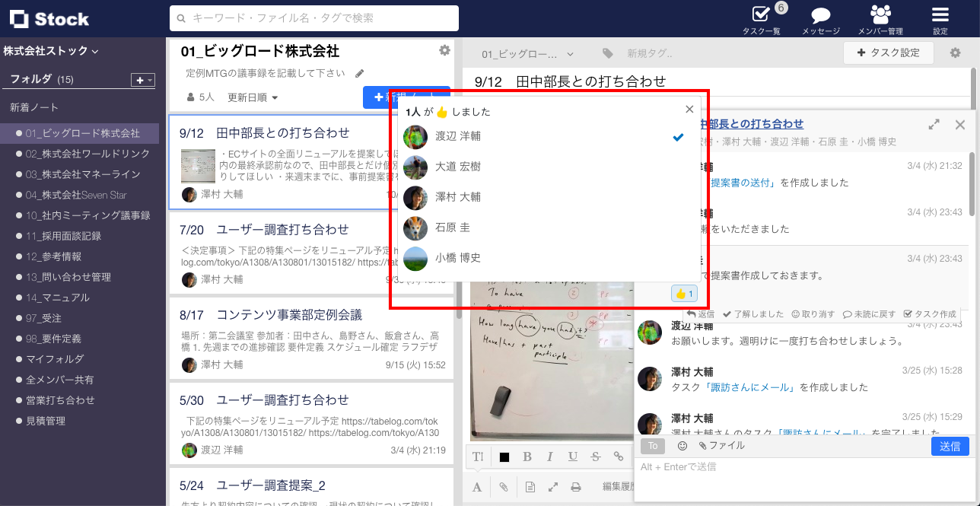Open Member management (メンバー管理)
980x506 pixels.
tap(880, 18)
